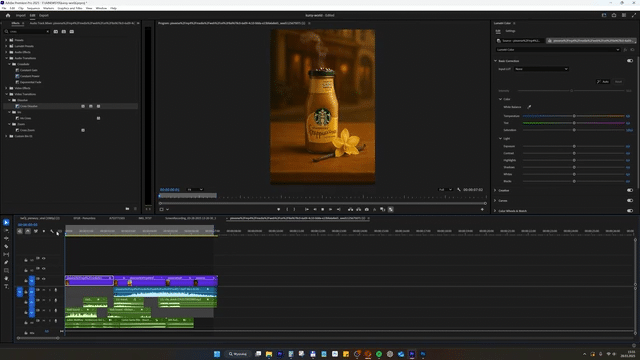Expand the Video Effects folder
The width and height of the screenshot is (640, 360).
[7, 88]
